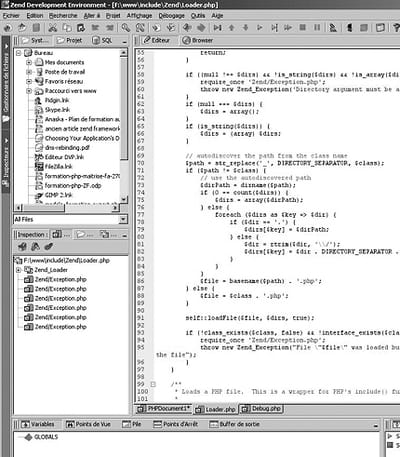Viewport: 400px width, 457px height.
Task: Collapse the Bureau tree node
Action: point(19,53)
